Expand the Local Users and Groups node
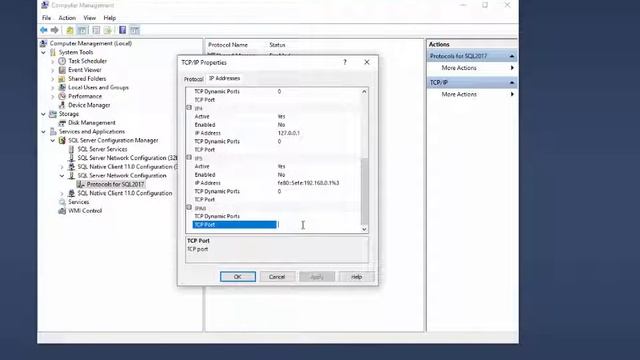The width and height of the screenshot is (640, 360). [53, 88]
